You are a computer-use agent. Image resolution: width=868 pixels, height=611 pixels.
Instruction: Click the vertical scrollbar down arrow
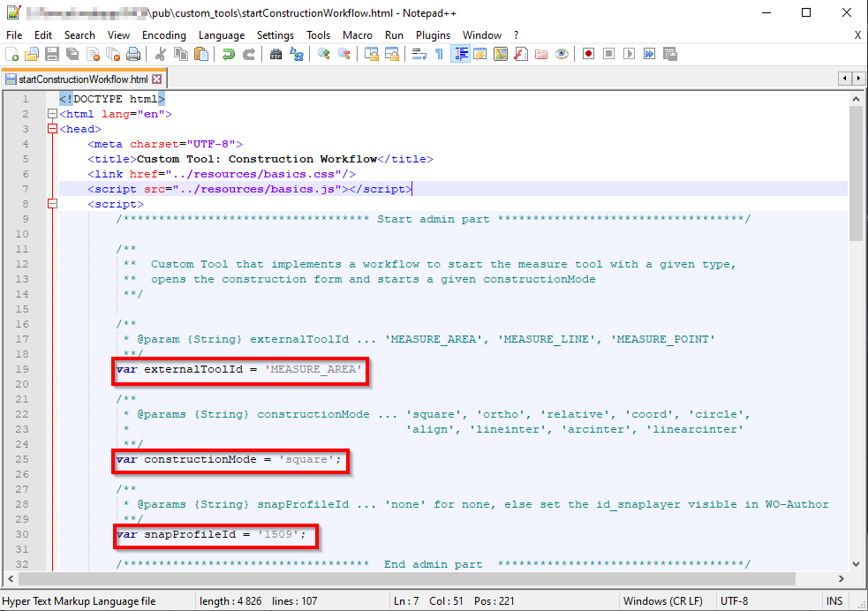pos(856,565)
